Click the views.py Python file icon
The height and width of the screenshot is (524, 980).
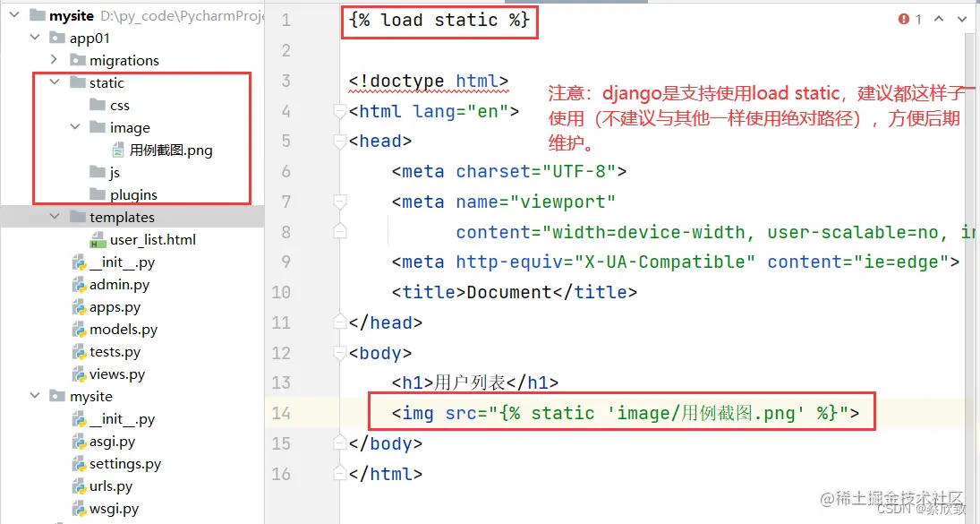tap(79, 374)
